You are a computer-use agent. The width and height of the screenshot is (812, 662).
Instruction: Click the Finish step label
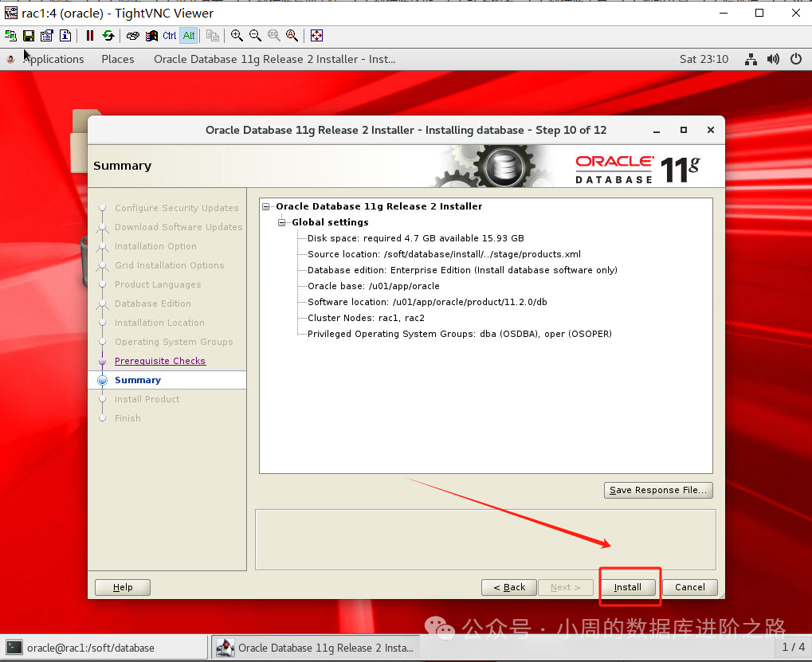[127, 418]
